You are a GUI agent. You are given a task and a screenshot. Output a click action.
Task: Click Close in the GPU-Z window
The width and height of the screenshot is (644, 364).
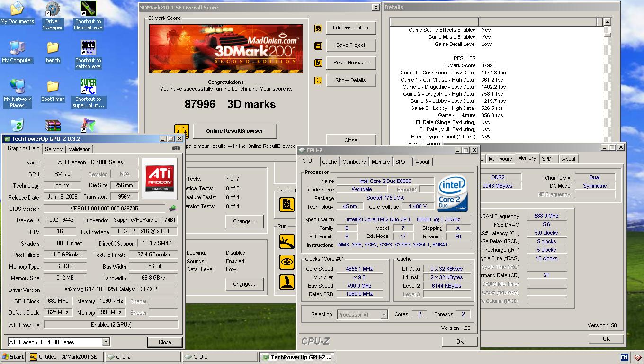(x=165, y=342)
